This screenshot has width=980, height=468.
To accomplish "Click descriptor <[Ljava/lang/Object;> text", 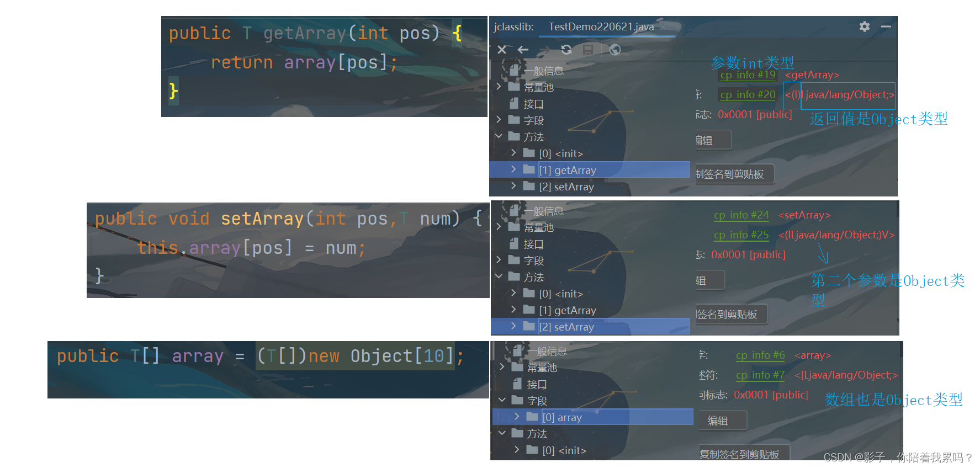I will click(846, 375).
